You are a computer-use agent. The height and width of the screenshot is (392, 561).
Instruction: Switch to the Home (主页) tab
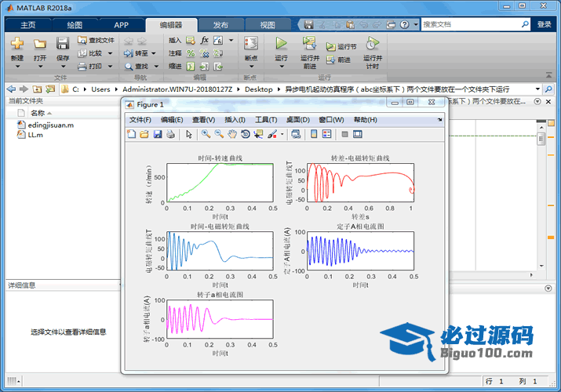(28, 24)
